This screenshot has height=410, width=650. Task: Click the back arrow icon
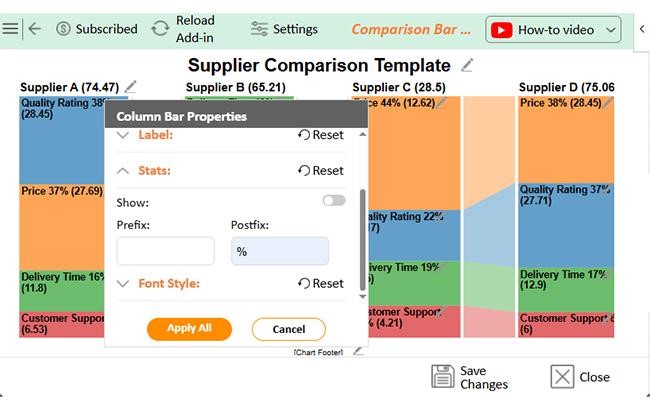[x=35, y=29]
